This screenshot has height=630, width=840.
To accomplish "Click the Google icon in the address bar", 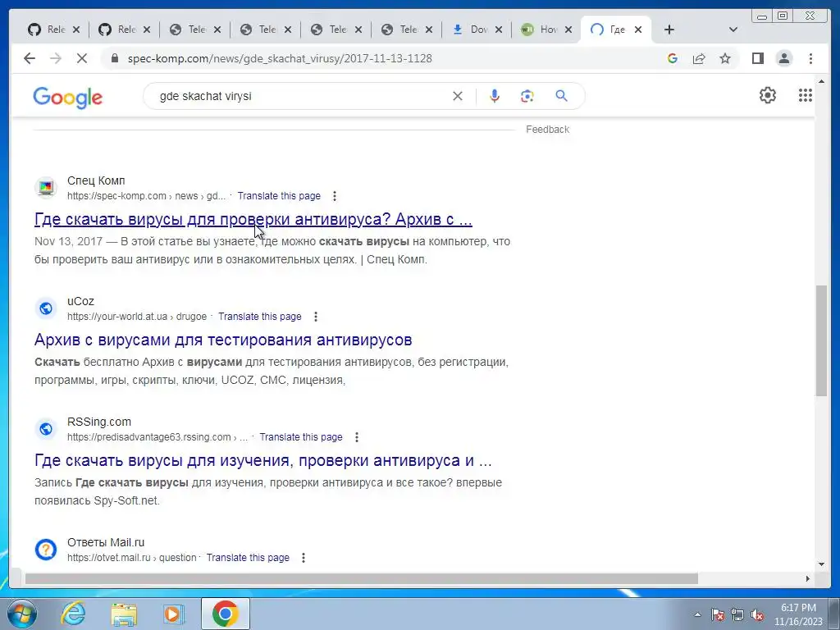I will [673, 58].
